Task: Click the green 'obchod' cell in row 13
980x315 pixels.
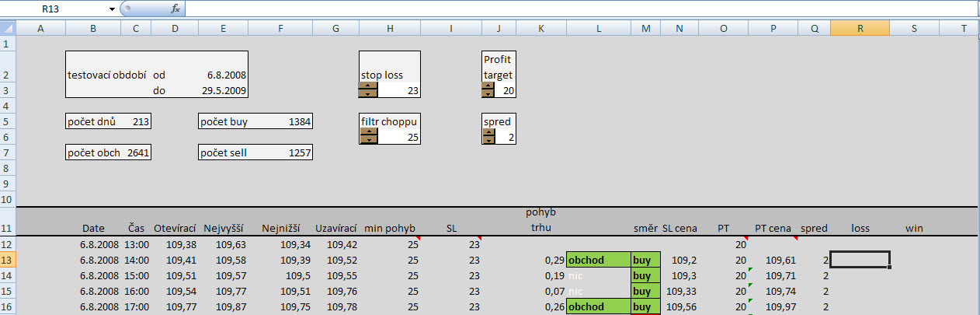Action: pyautogui.click(x=599, y=260)
